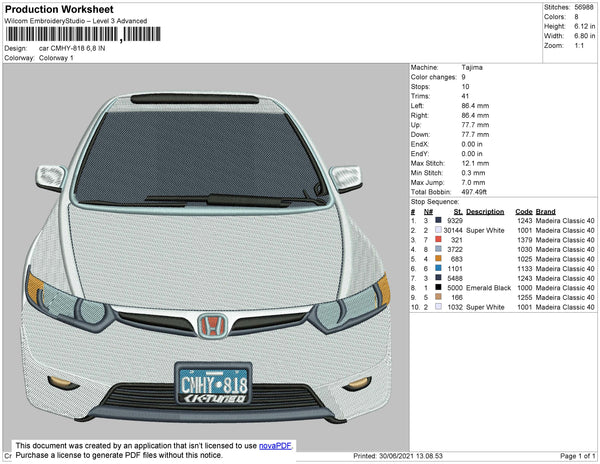Open the novaPDF link in the notice
Image resolution: width=600 pixels, height=464 pixels.
pos(275,446)
